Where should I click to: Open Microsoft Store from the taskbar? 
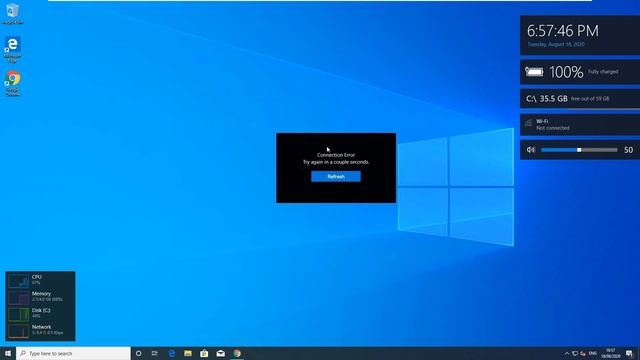click(204, 353)
